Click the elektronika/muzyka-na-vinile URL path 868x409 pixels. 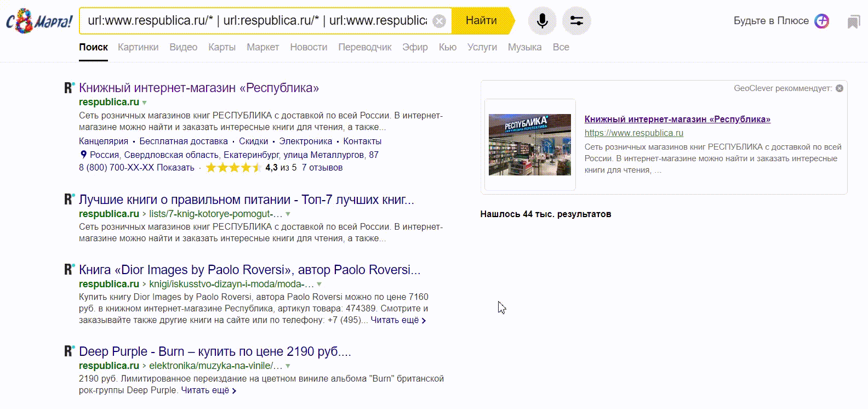click(216, 366)
